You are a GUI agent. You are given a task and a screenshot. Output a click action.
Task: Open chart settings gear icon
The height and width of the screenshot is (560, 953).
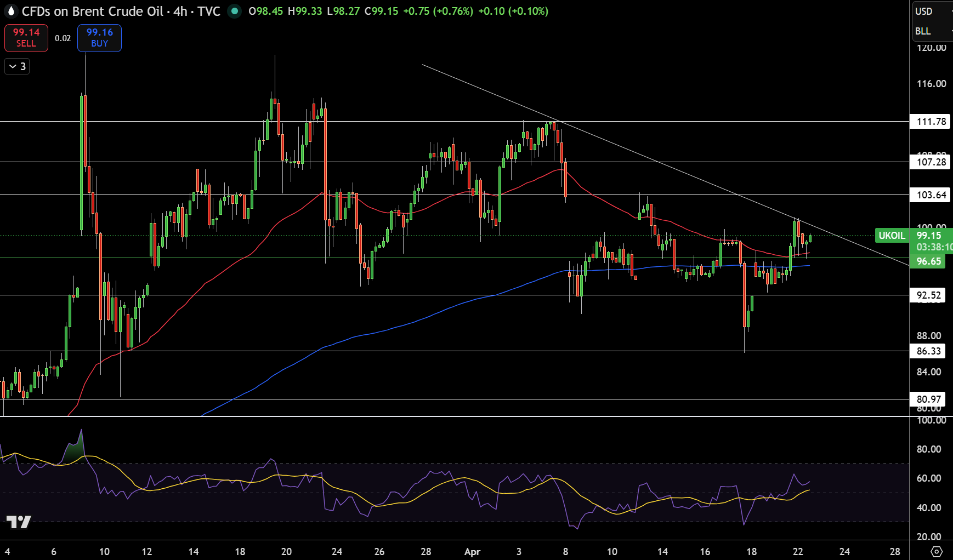click(x=937, y=551)
